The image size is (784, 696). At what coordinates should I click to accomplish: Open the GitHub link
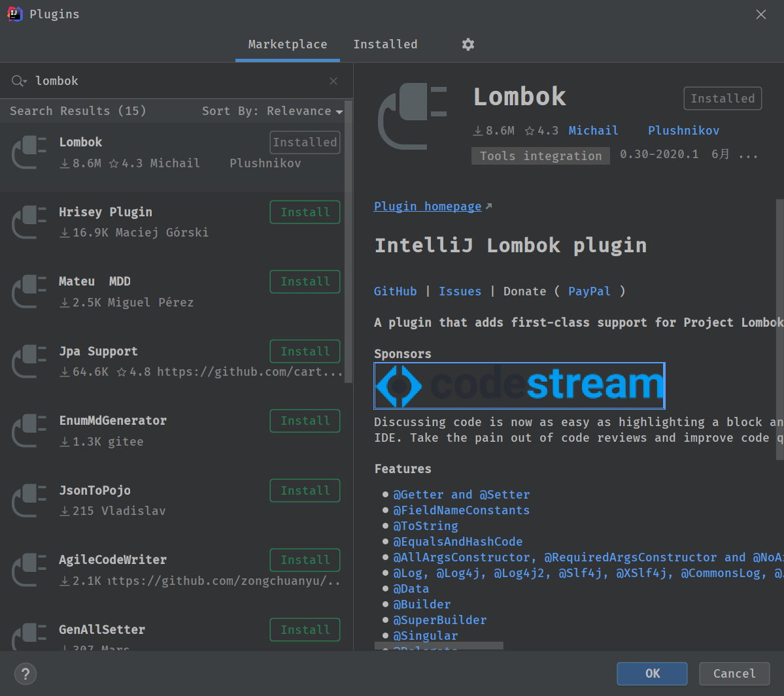395,291
